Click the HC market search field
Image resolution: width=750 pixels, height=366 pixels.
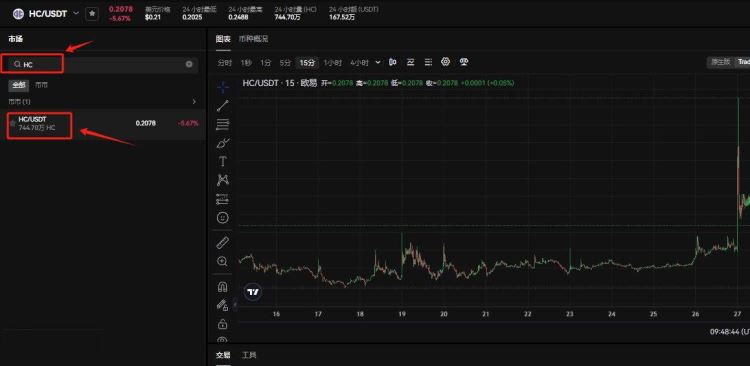point(103,64)
